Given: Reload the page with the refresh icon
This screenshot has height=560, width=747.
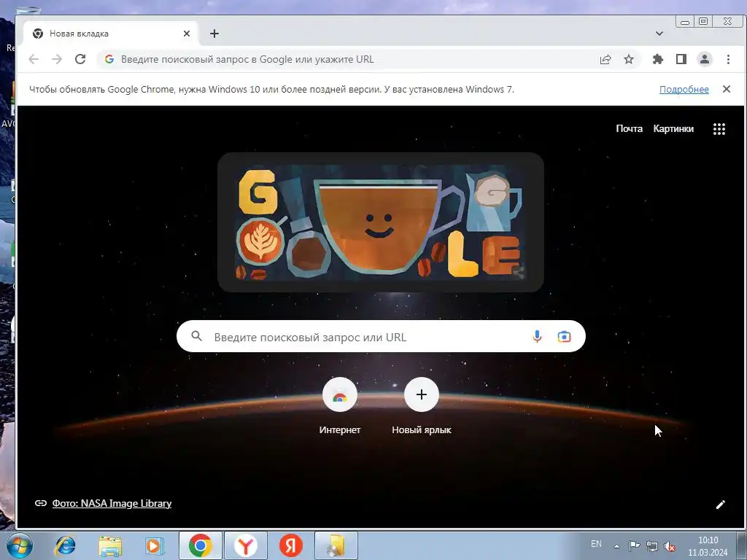Looking at the screenshot, I should [x=80, y=59].
